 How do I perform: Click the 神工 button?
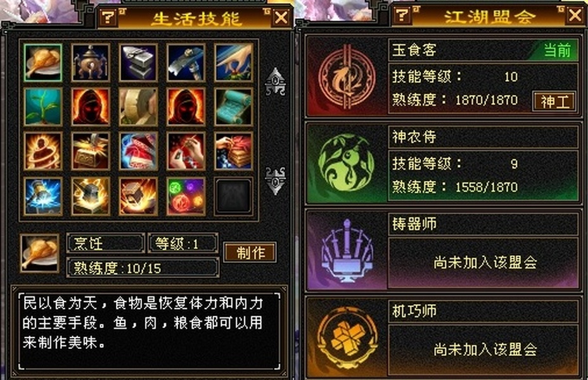click(554, 101)
